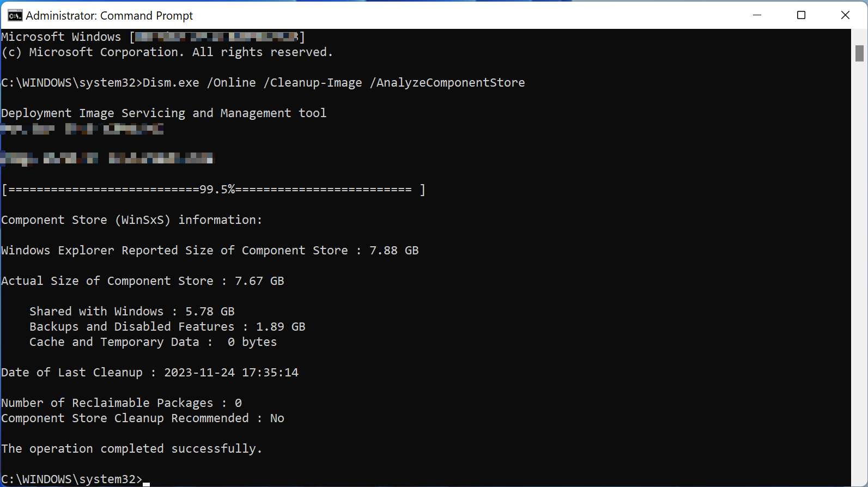Select the 99.5% progress bar line
This screenshot has width=868, height=487.
pos(213,189)
